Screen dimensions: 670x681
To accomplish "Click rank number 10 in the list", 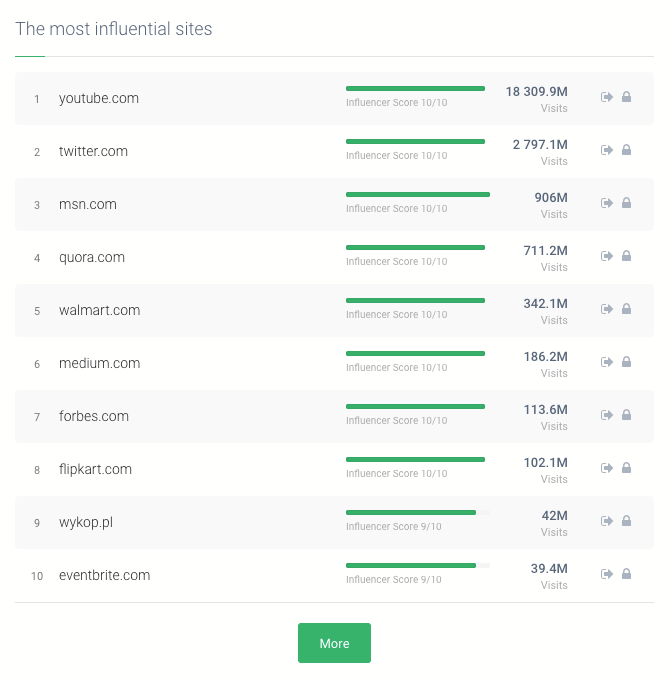I will click(37, 576).
